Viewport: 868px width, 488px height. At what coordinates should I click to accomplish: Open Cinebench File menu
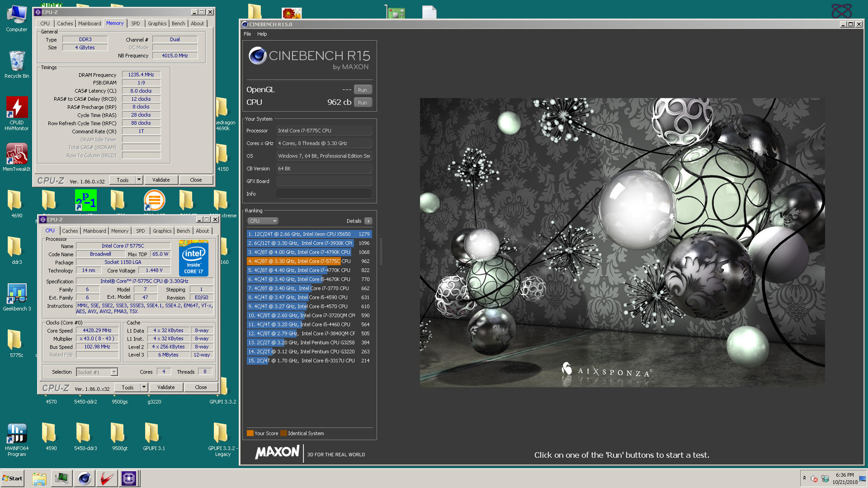247,34
